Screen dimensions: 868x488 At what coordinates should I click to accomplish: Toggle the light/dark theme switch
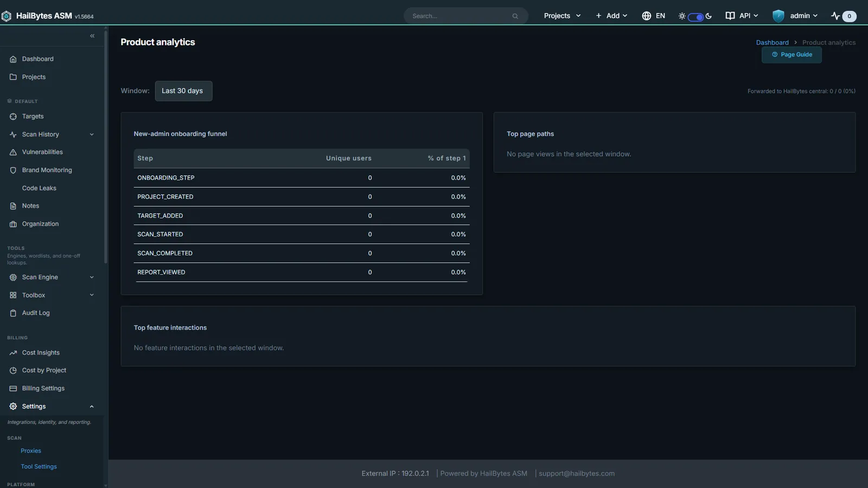(695, 17)
